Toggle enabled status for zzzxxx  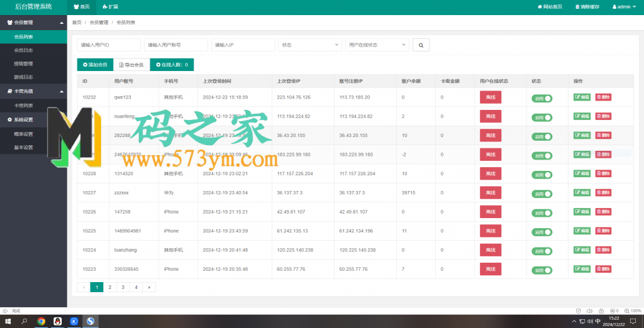coord(541,194)
